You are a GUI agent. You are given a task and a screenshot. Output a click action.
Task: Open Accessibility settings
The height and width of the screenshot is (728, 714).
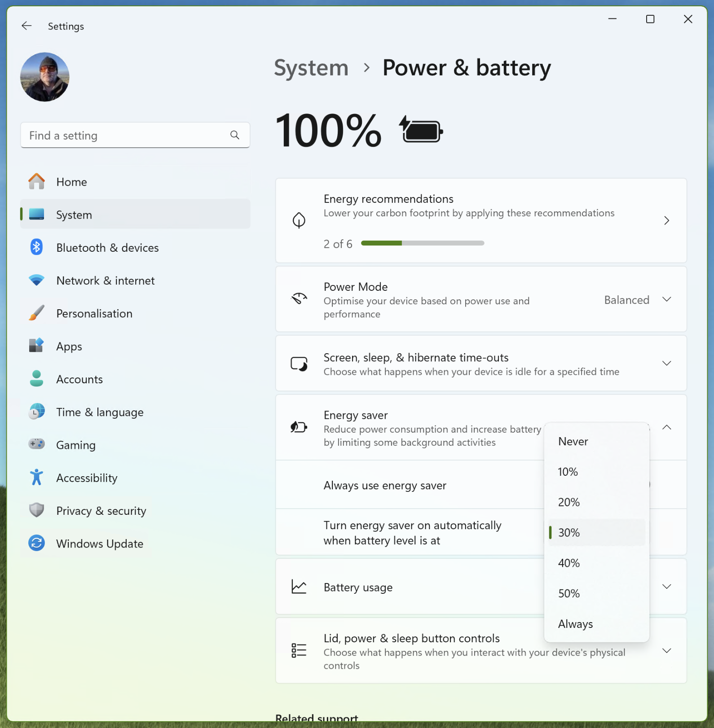coord(135,478)
